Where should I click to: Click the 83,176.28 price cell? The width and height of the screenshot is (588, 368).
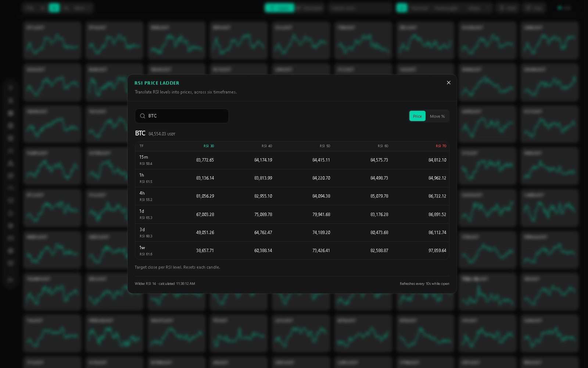click(x=379, y=215)
